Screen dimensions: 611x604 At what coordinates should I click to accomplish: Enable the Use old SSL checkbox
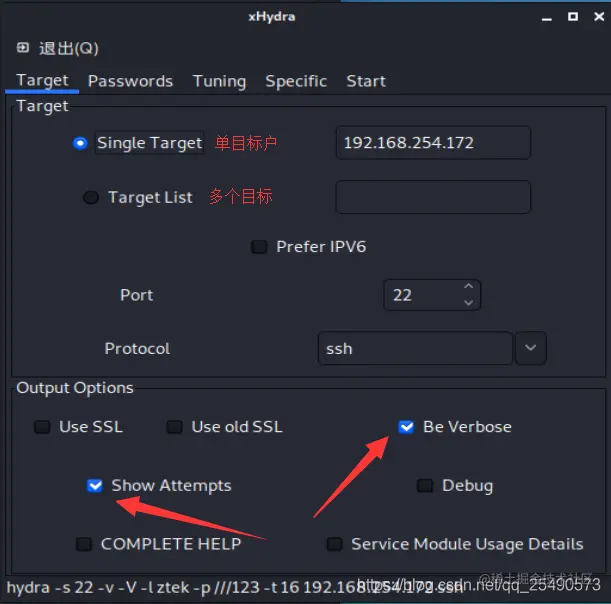pos(174,427)
